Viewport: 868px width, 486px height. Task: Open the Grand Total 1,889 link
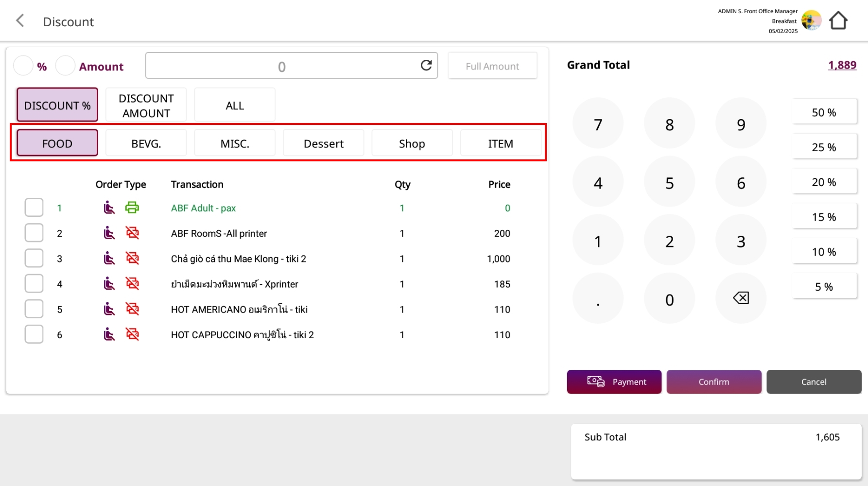[842, 65]
